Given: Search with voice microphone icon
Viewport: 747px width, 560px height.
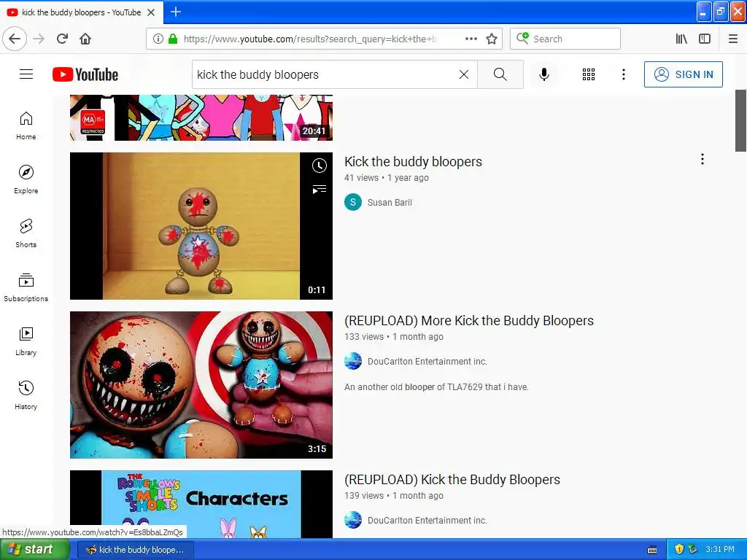Looking at the screenshot, I should pyautogui.click(x=544, y=74).
